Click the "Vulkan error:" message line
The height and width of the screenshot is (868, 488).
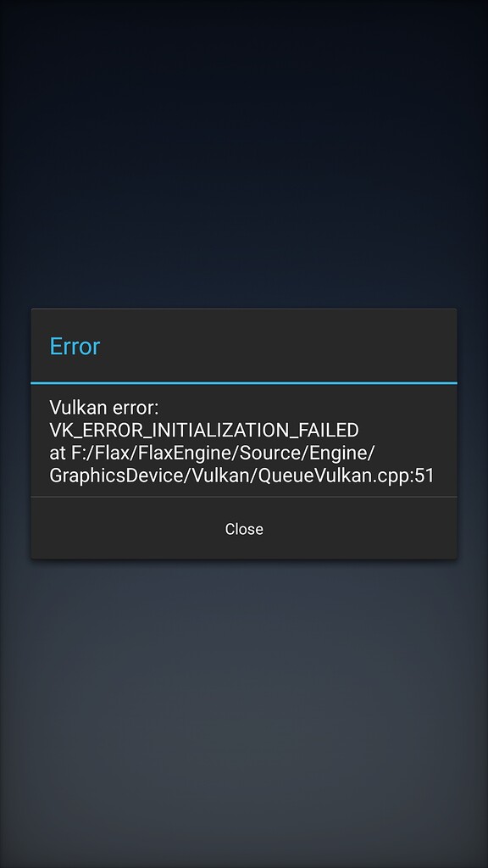(x=104, y=408)
